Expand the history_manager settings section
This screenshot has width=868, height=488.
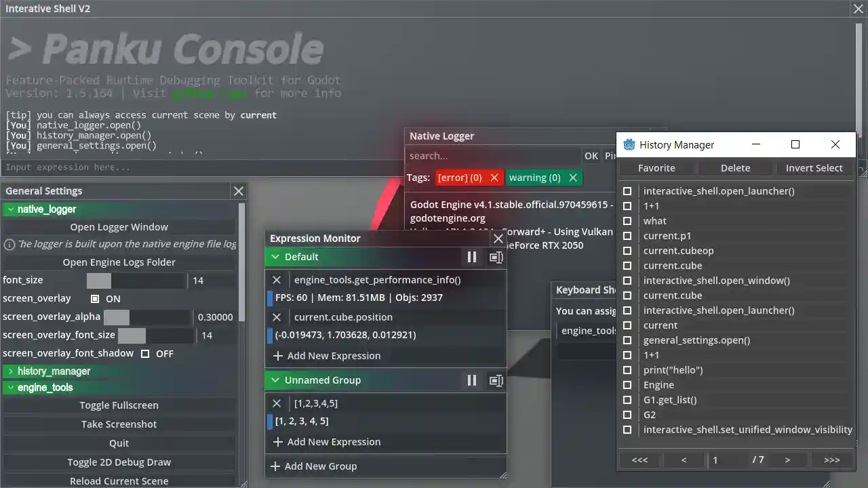[10, 371]
